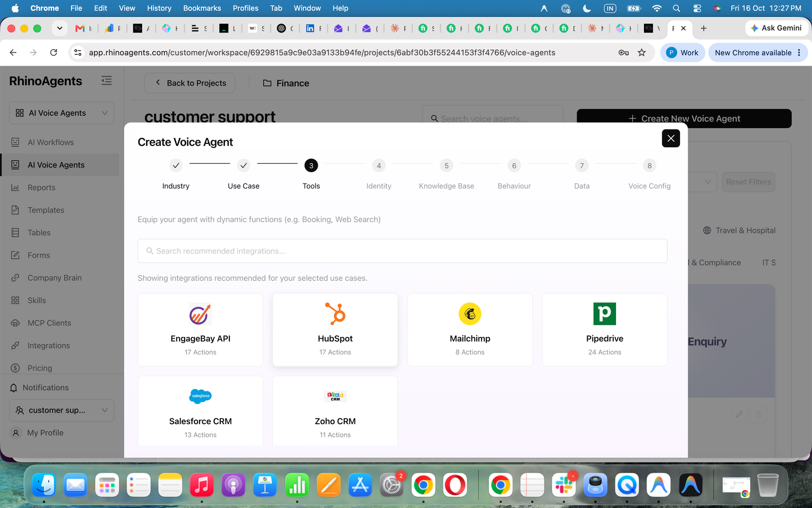Select the EngageBay API integration card

coord(200,330)
